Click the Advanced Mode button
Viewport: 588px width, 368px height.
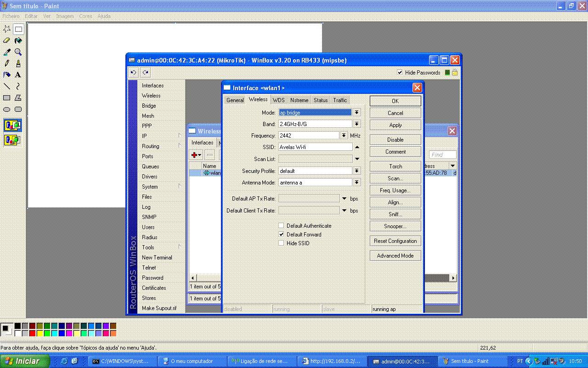(396, 256)
